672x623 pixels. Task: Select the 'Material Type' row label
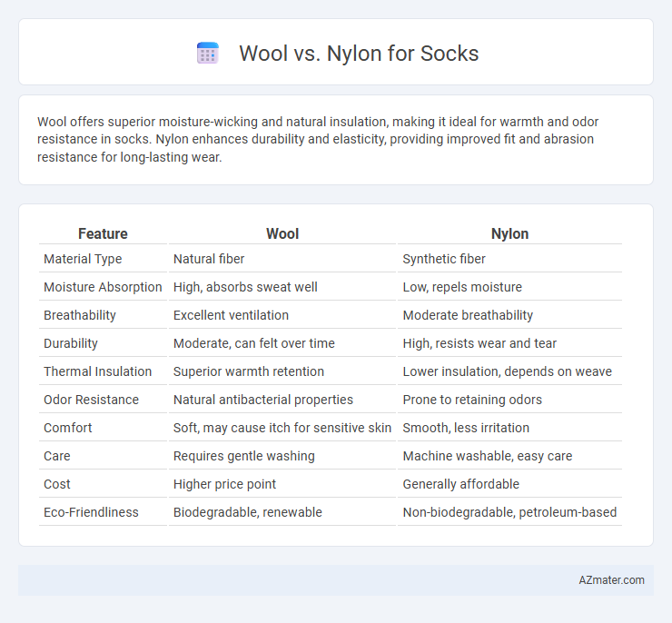83,259
